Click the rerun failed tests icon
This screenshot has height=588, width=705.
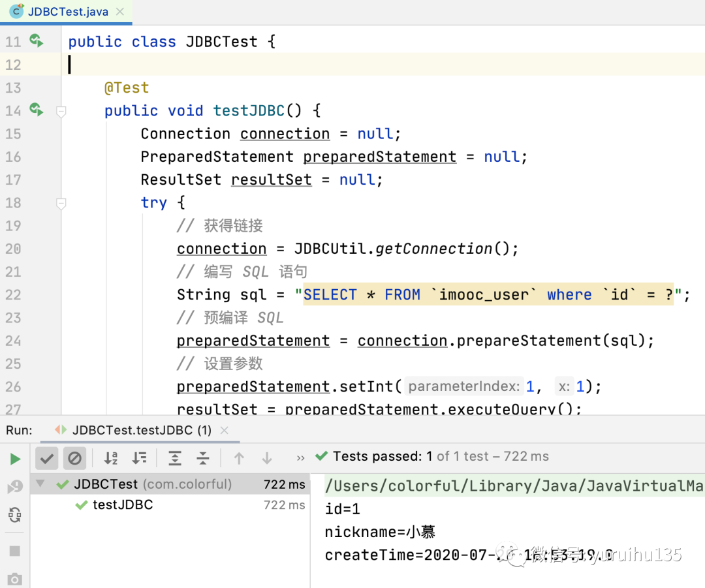coord(15,486)
